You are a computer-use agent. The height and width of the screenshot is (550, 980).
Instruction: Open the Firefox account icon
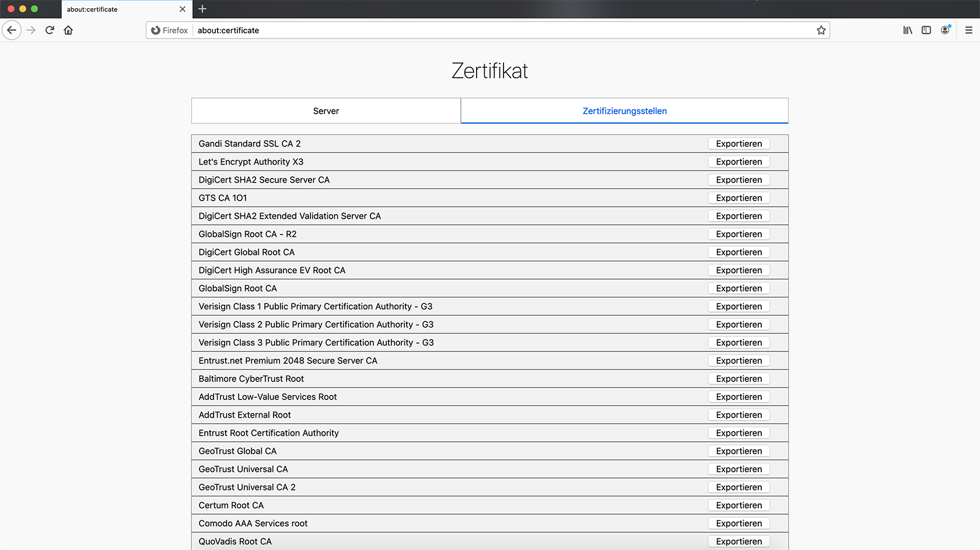pos(945,30)
